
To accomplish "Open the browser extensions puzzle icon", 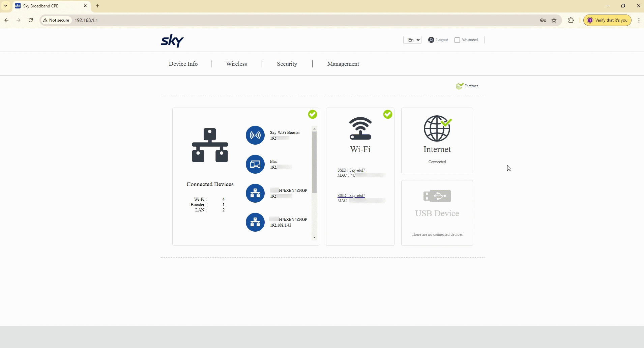I will 571,20.
